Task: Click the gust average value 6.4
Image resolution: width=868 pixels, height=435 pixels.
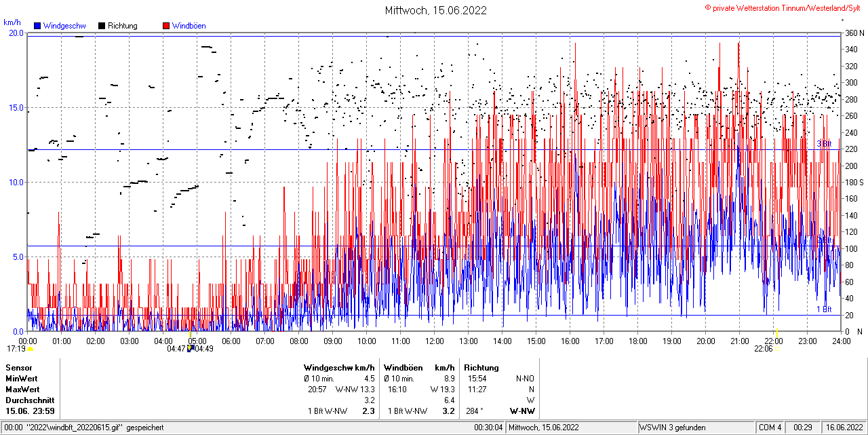Action: (x=450, y=400)
